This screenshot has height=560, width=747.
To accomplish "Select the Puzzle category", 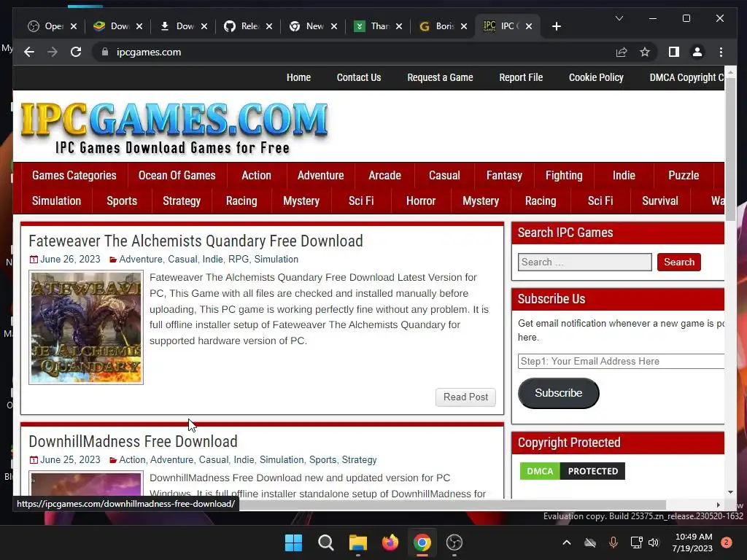I will 683,175.
